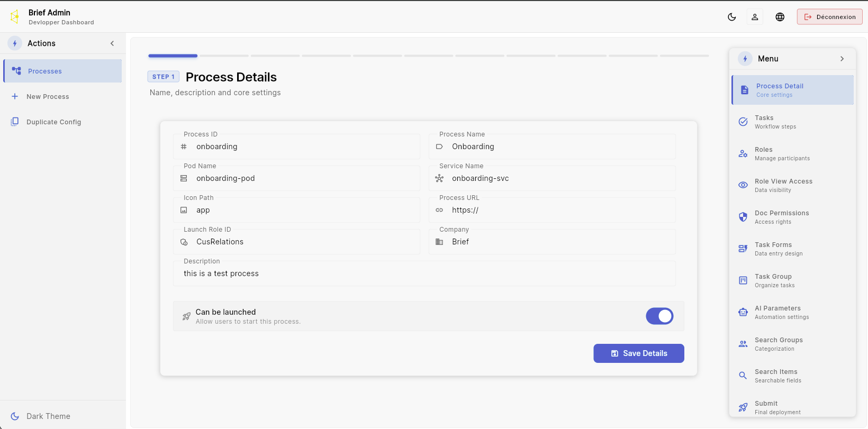This screenshot has width=868, height=429.
Task: Open Task Forms menu item
Action: 793,249
